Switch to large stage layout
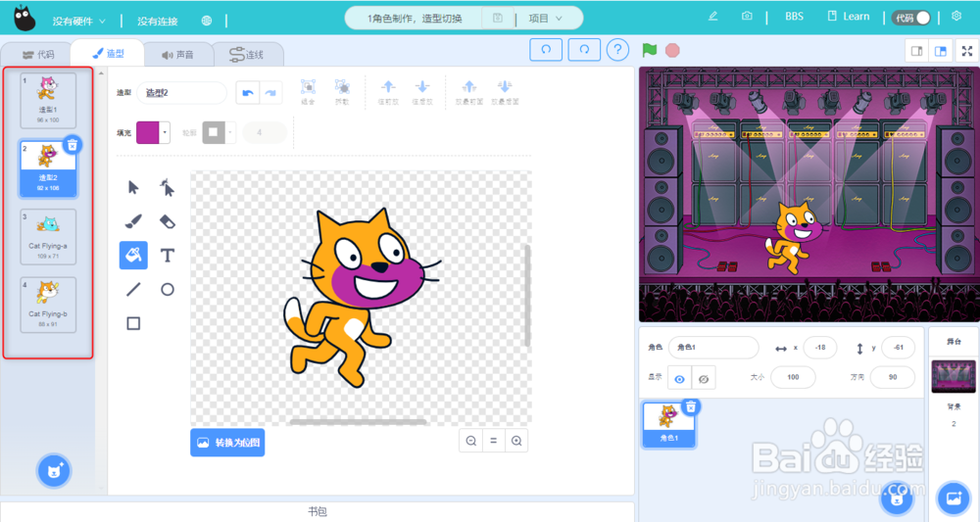 coord(940,51)
